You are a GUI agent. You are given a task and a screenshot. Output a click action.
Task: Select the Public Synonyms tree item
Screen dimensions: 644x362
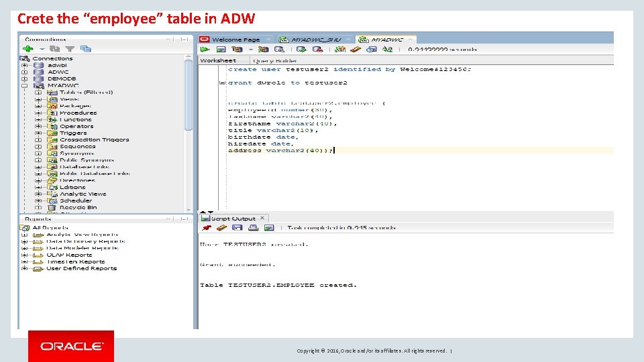87,160
